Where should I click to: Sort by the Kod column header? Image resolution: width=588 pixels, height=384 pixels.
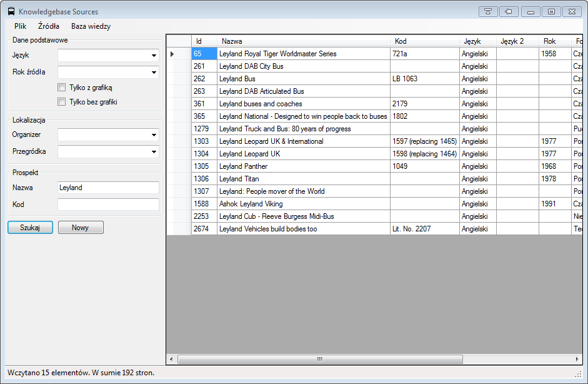click(424, 41)
